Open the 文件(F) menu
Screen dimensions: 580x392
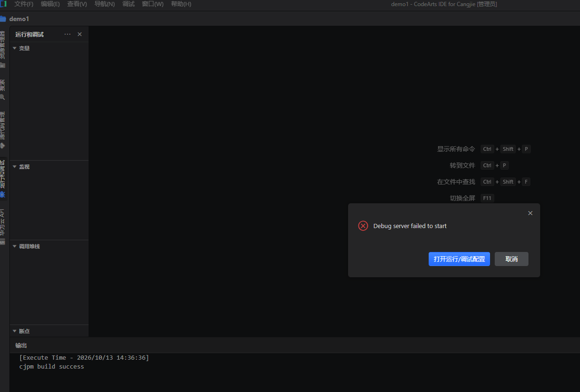pyautogui.click(x=24, y=4)
